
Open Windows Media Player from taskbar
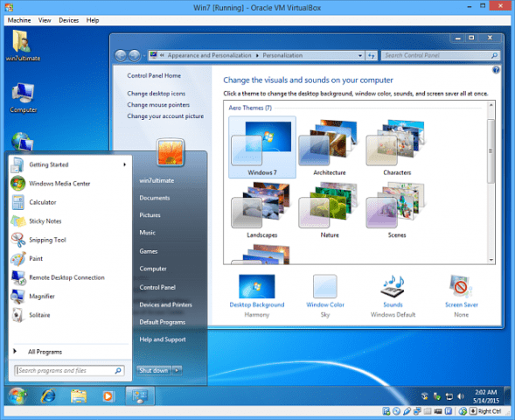108,396
